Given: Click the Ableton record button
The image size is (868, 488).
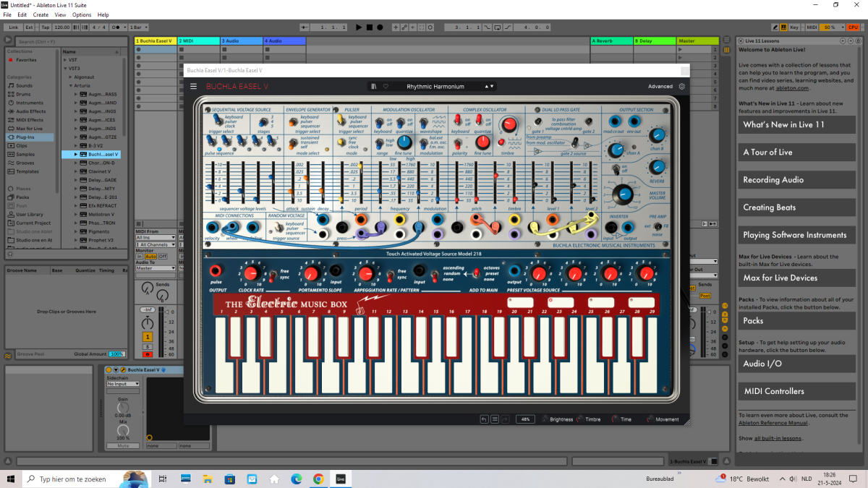Looking at the screenshot, I should (x=379, y=27).
